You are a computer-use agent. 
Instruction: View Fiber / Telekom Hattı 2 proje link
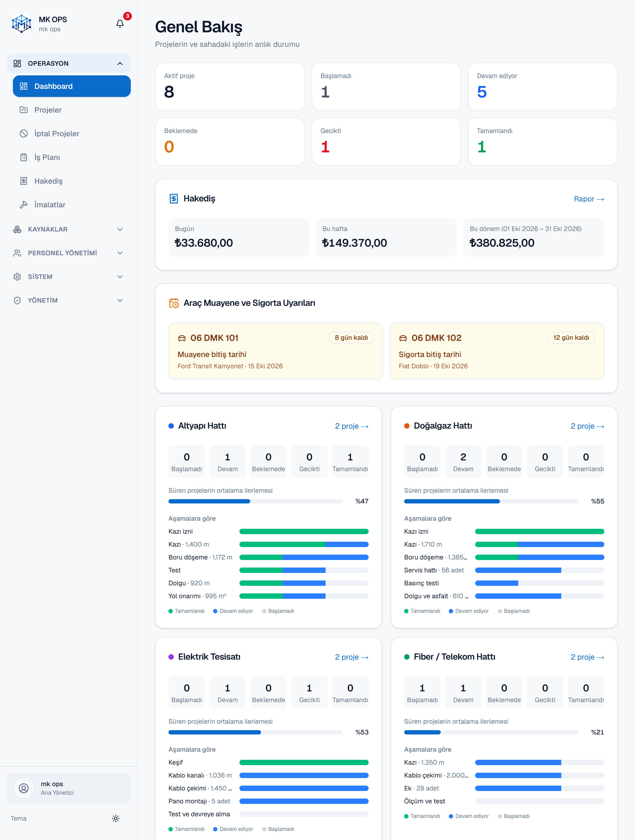pyautogui.click(x=587, y=657)
